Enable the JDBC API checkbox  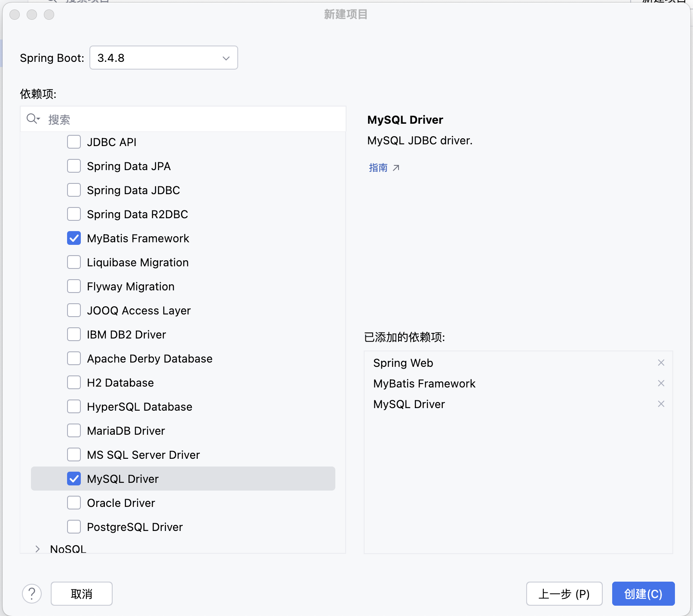click(74, 142)
